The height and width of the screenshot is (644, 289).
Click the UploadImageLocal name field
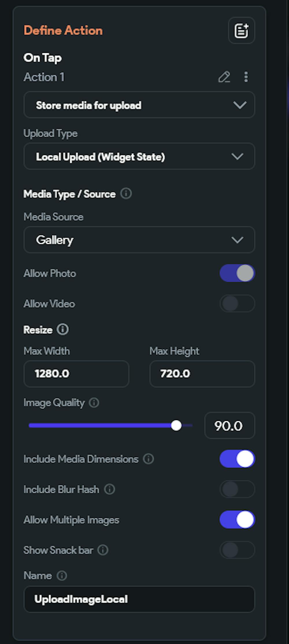139,599
